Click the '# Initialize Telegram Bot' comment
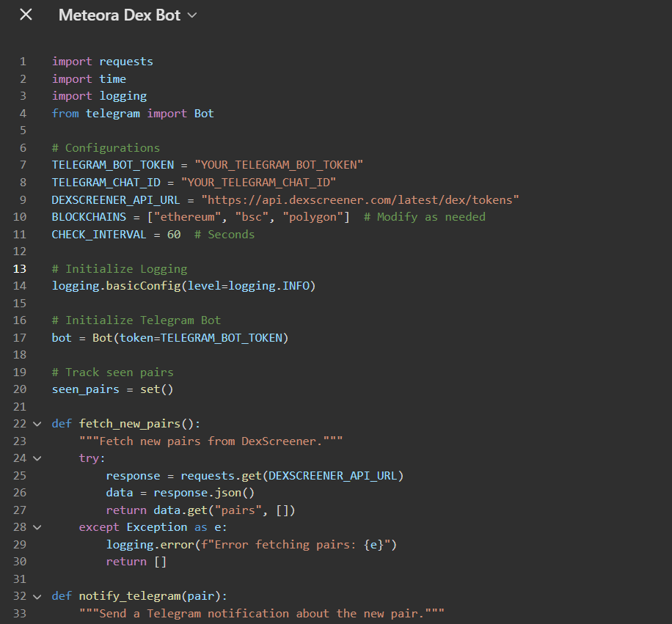The height and width of the screenshot is (624, 672). (136, 320)
